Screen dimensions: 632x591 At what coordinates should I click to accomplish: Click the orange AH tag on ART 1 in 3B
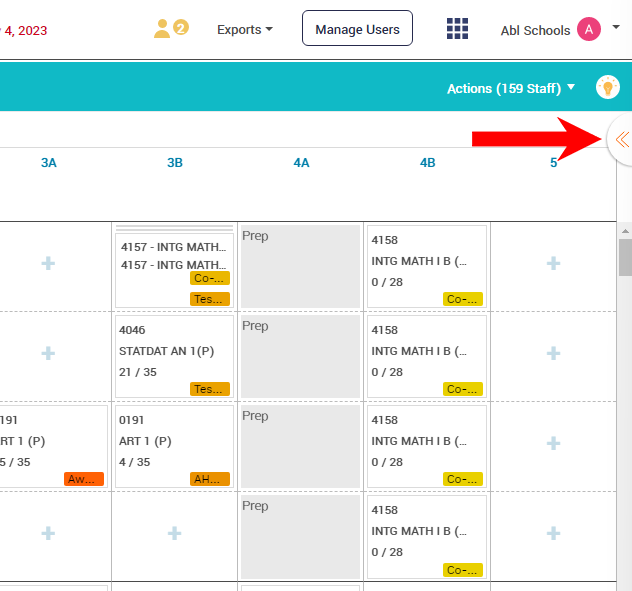[x=210, y=479]
